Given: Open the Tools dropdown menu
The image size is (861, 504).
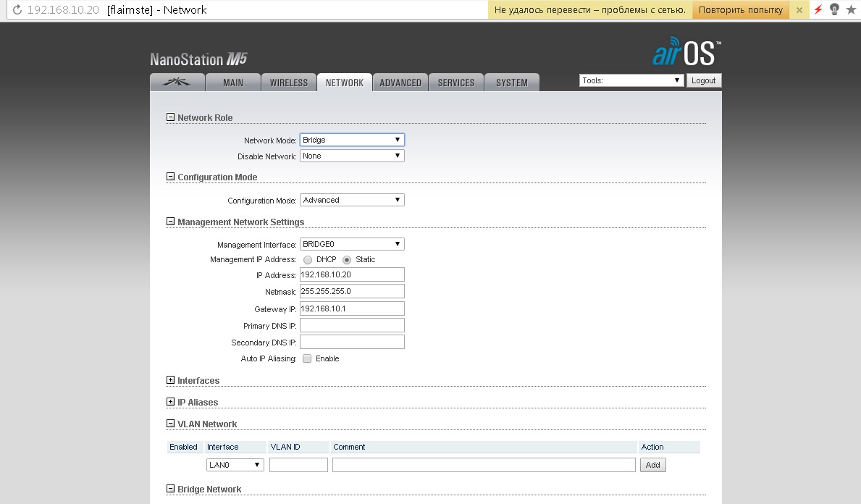Looking at the screenshot, I should coord(631,80).
